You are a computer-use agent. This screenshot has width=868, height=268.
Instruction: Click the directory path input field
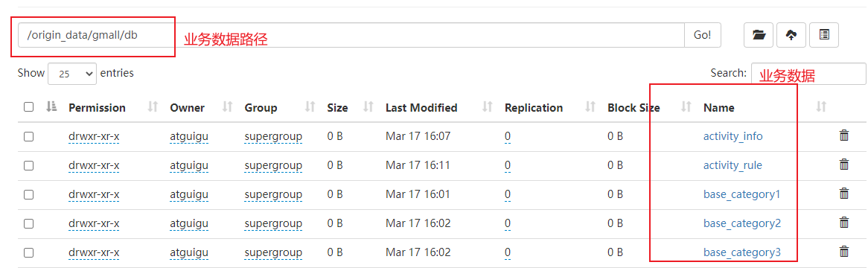[351, 35]
